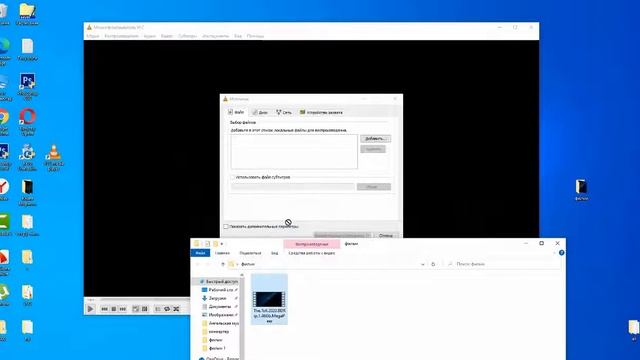Select the video file thumbnail in Explorer
This screenshot has height=360, width=640.
(x=269, y=299)
